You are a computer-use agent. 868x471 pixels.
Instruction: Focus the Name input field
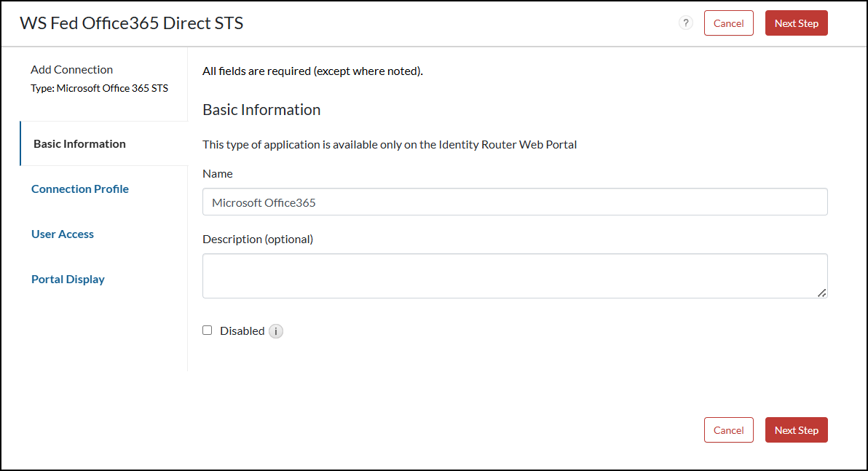point(514,202)
